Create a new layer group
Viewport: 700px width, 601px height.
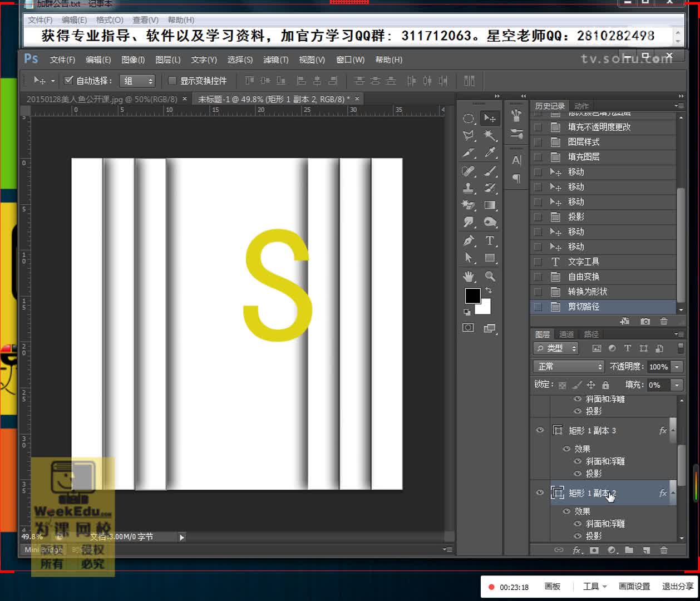(629, 550)
